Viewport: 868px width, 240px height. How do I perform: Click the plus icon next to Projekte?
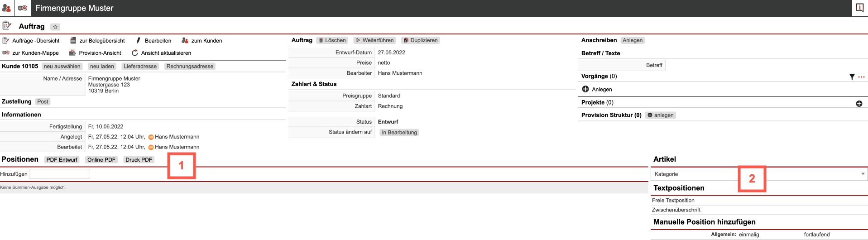(x=859, y=104)
